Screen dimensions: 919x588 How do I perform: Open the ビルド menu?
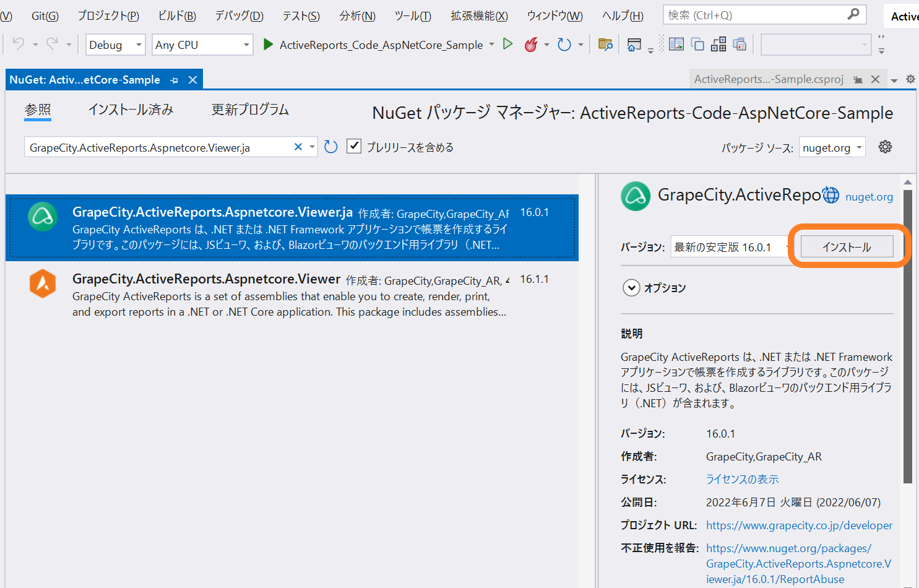(177, 15)
